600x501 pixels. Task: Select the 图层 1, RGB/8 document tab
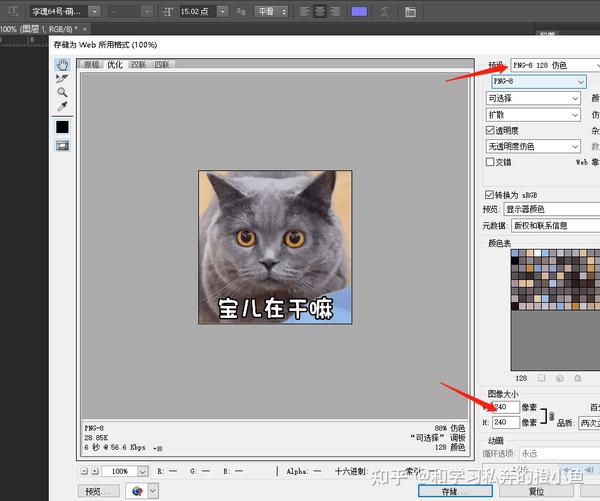[x=38, y=29]
